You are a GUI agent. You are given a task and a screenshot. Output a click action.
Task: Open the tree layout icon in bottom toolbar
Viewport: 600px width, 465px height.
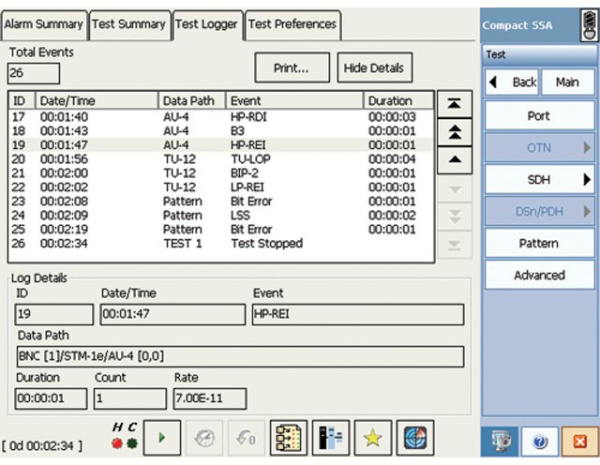point(290,438)
